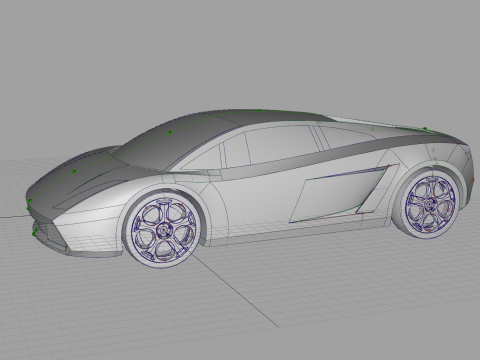Click the green control point atop the roof
480x360 pixels.
coord(259,111)
